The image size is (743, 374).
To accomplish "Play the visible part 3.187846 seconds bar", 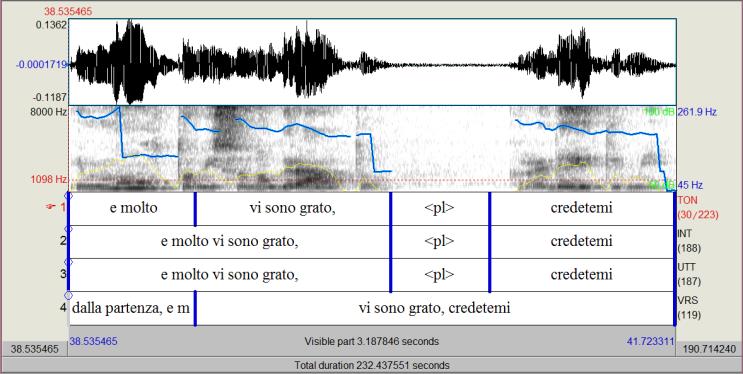I will click(372, 341).
